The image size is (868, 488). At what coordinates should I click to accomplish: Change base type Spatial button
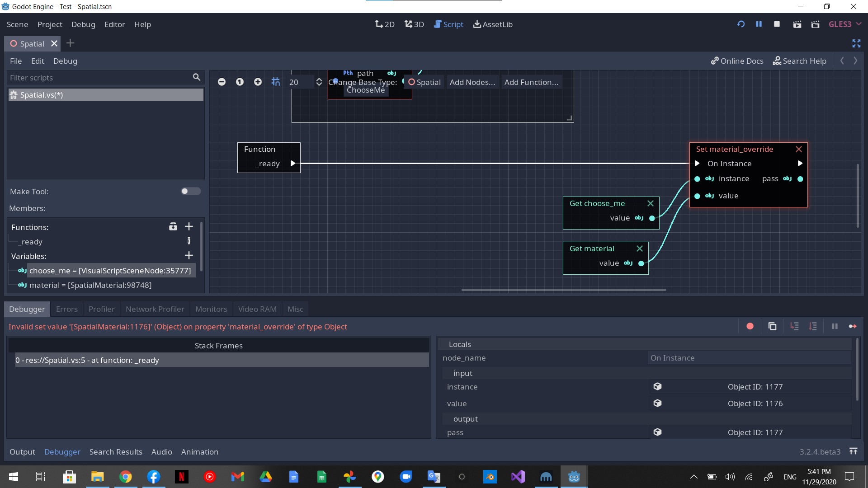click(x=424, y=82)
